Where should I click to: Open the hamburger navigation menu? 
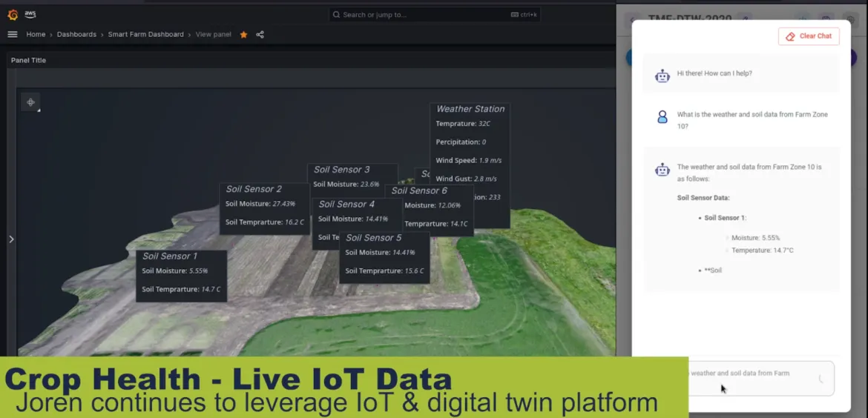coord(12,34)
